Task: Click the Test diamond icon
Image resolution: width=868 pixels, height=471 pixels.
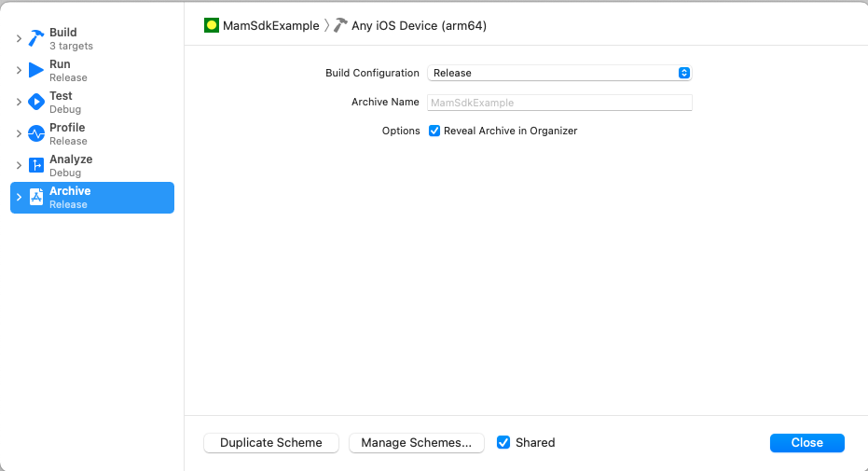Action: tap(36, 102)
